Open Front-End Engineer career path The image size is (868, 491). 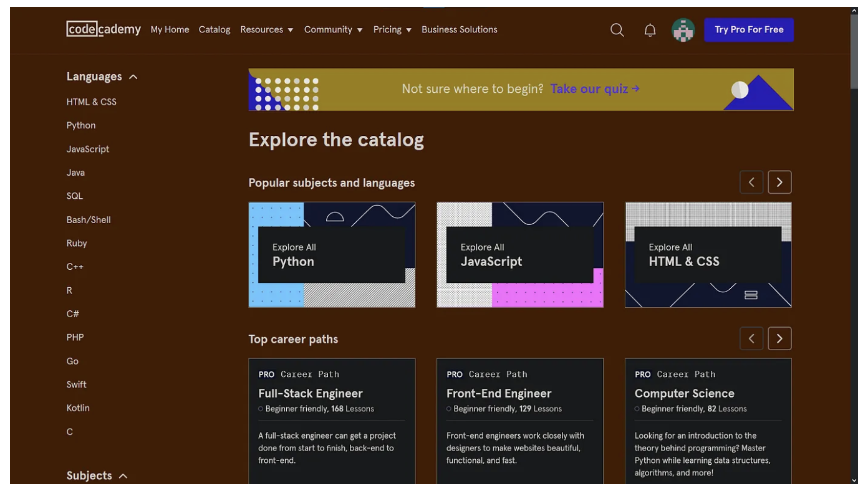[520, 421]
